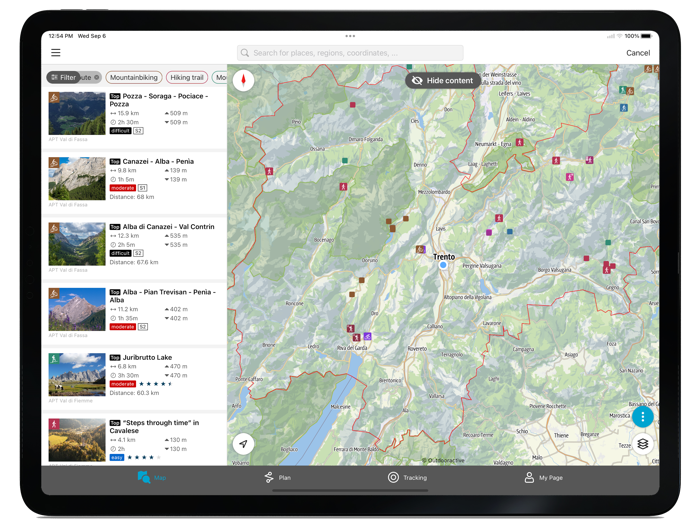Tap Top badge beside Canazei - Alba - Penìa
This screenshot has width=700, height=525.
(x=115, y=162)
